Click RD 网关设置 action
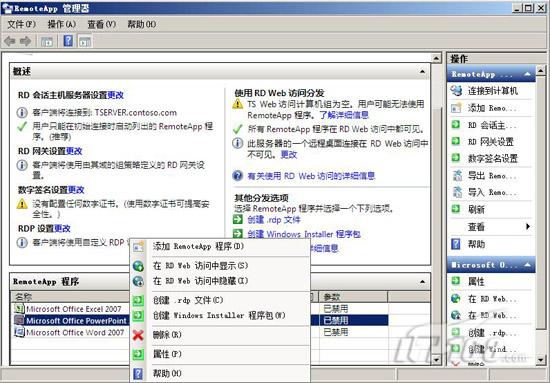The height and width of the screenshot is (383, 550). [491, 142]
